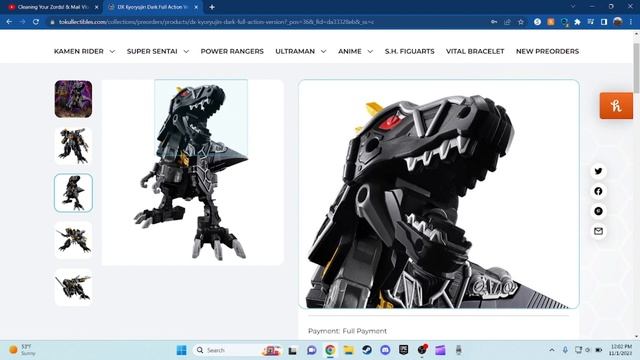Share the product on Twitter
Image resolution: width=640 pixels, height=360 pixels.
pos(598,171)
